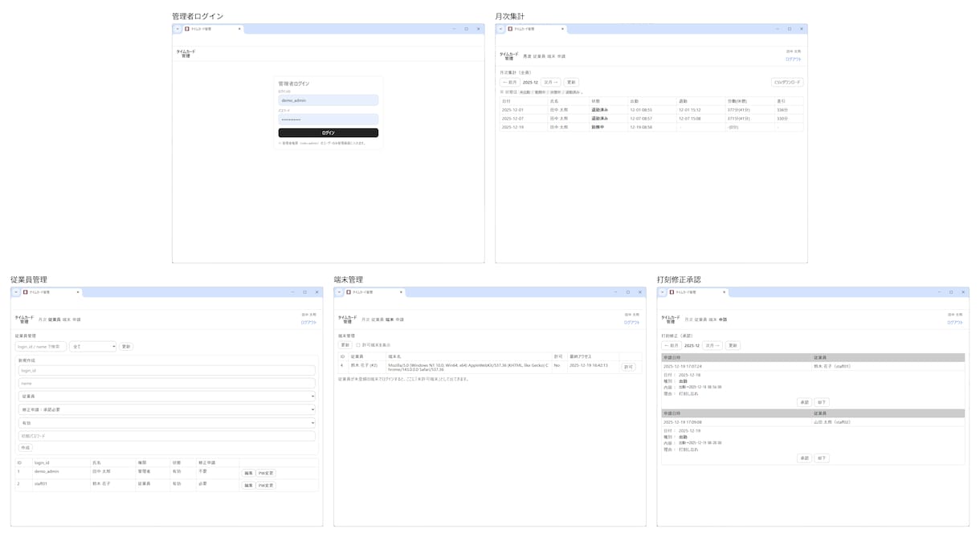980x537 pixels.
Task: Click ログアウト link in the 月次集計 window
Action: [x=793, y=59]
